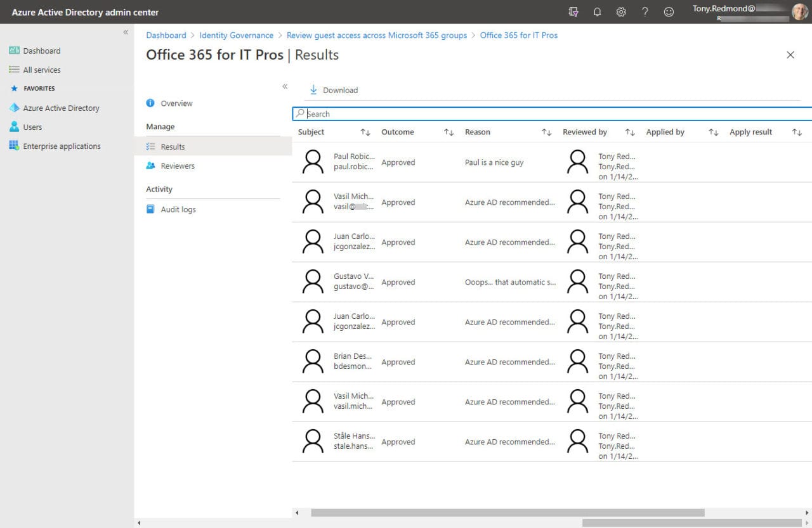The width and height of the screenshot is (812, 528).
Task: Sort by Reason column
Action: pos(546,132)
